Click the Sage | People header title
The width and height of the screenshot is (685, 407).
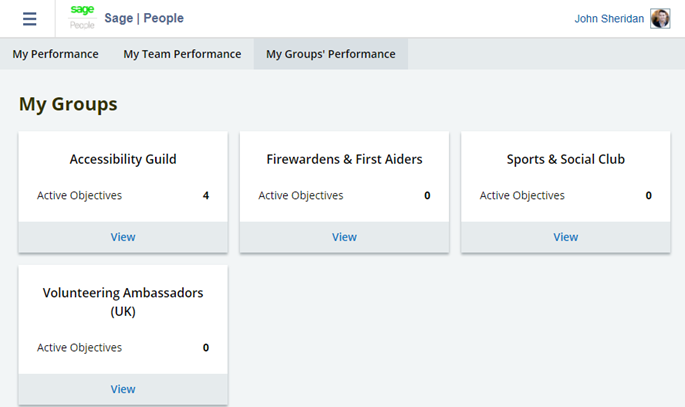(144, 19)
